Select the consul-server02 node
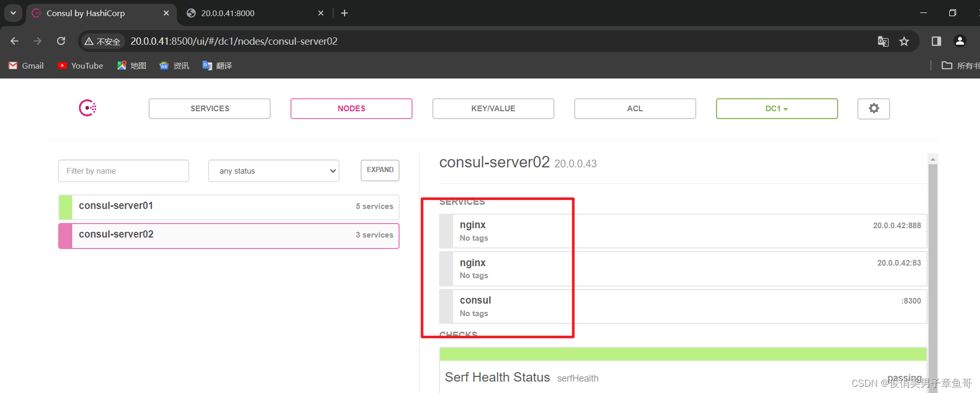 pos(229,235)
